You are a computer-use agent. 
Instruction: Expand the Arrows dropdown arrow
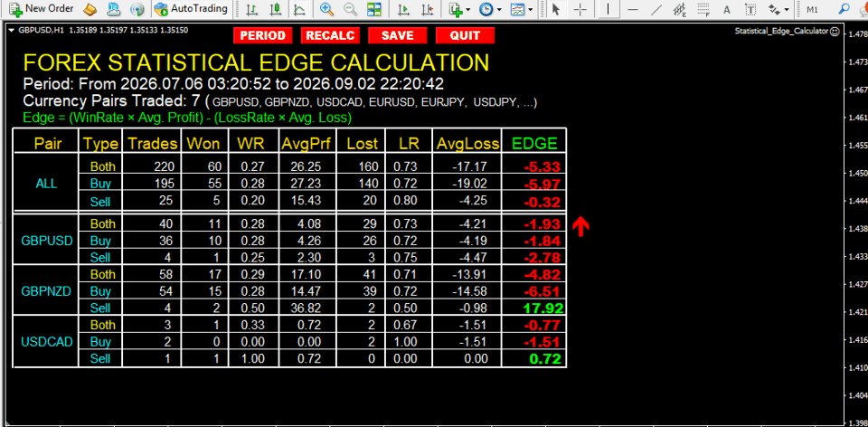click(785, 9)
